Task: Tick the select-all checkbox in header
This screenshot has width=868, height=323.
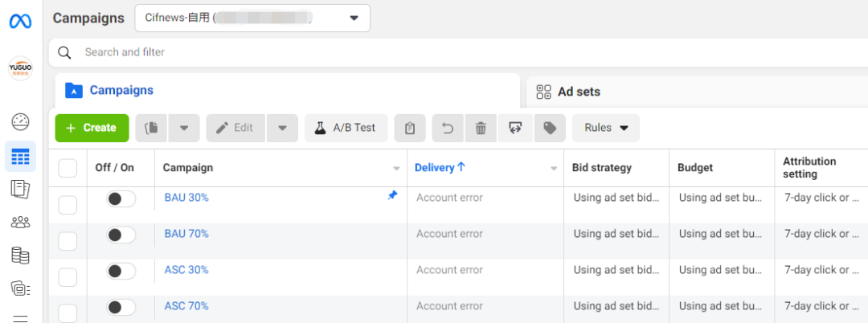Action: pos(68,168)
